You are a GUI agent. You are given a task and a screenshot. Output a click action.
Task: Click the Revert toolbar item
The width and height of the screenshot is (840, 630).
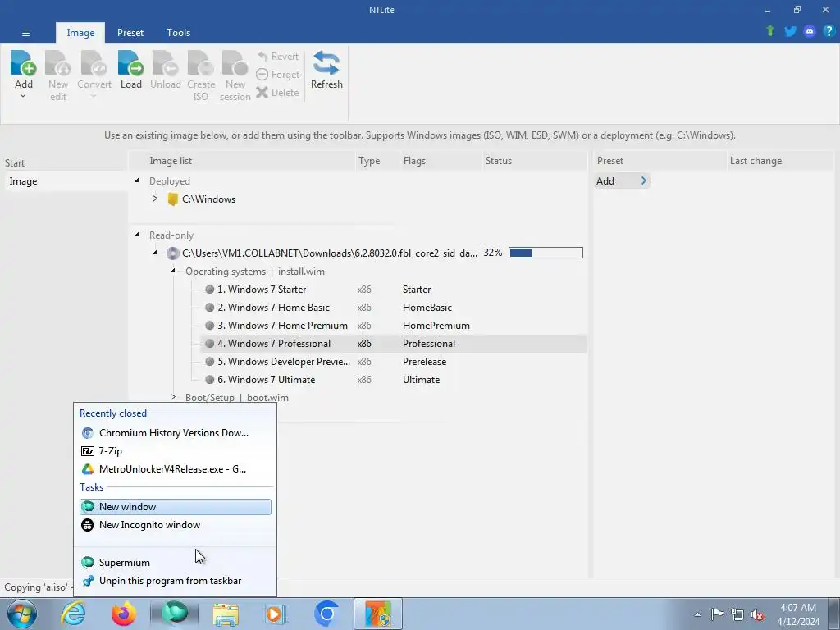[277, 57]
